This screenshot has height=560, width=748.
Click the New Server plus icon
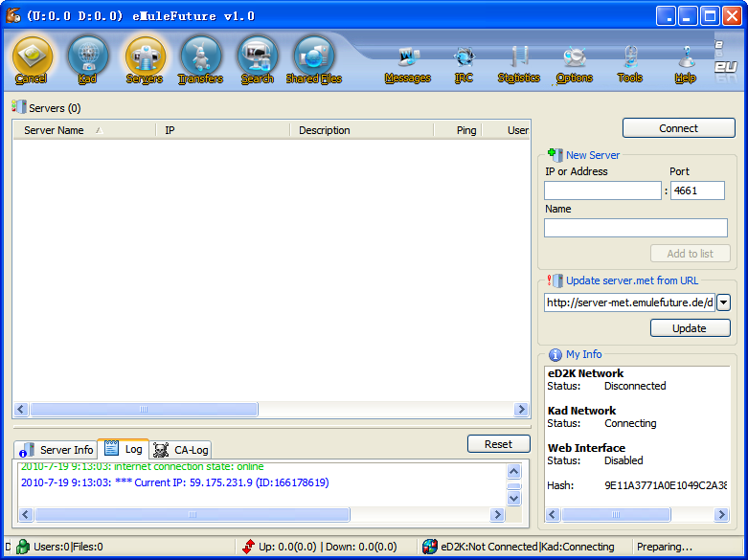(555, 154)
